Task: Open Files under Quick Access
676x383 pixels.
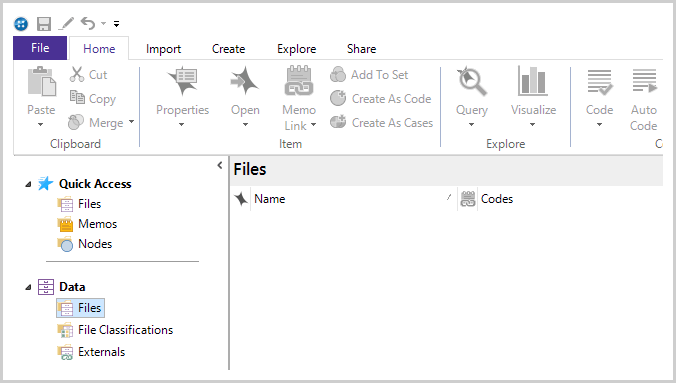Action: click(89, 204)
